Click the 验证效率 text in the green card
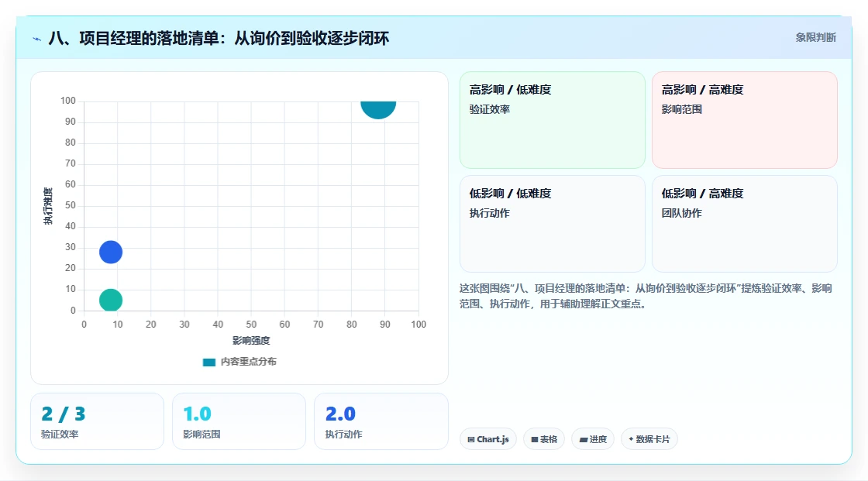The width and height of the screenshot is (868, 481). [x=490, y=109]
